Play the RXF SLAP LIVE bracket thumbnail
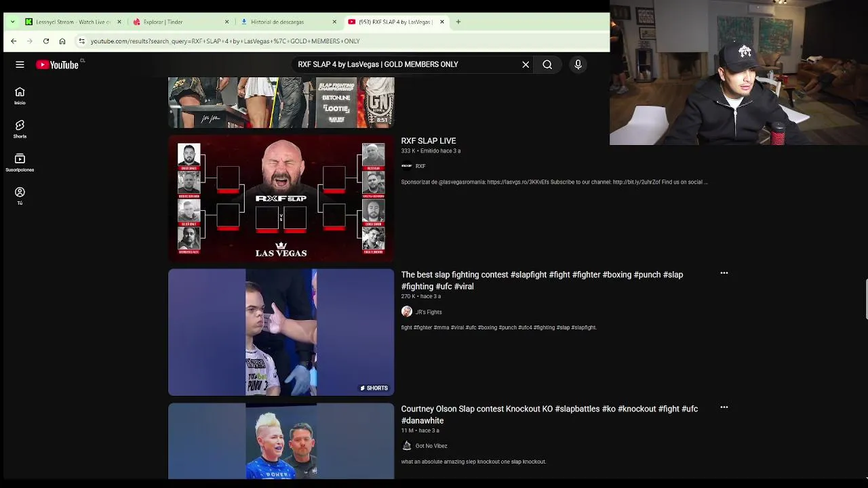This screenshot has width=868, height=488. pos(281,198)
